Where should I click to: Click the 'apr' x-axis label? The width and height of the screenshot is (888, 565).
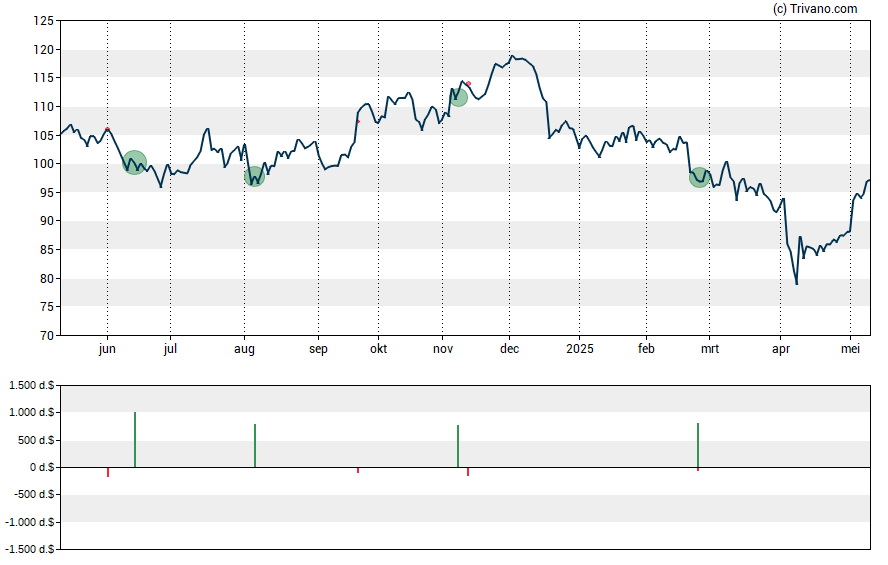coord(780,349)
